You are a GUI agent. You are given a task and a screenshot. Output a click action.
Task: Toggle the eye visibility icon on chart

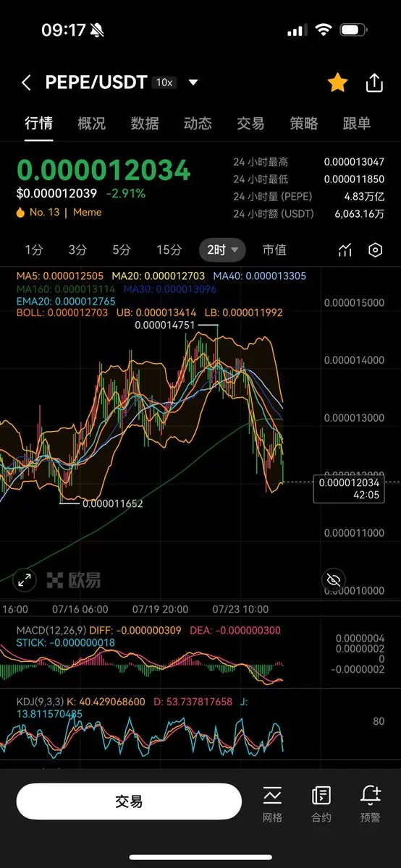(333, 579)
